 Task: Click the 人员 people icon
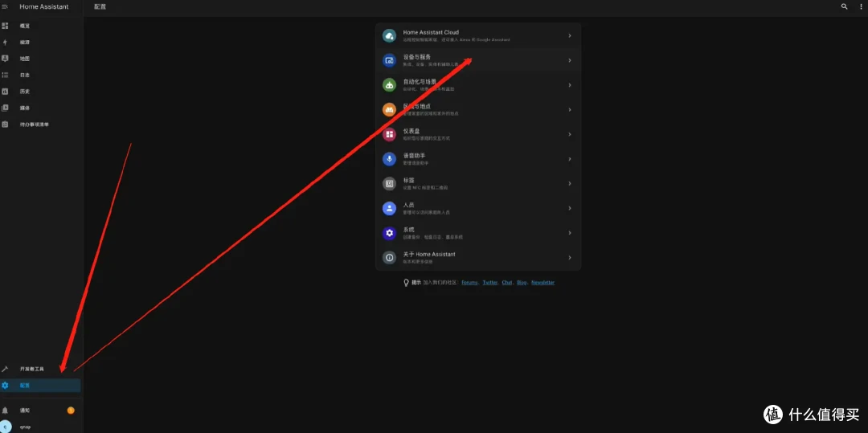389,209
